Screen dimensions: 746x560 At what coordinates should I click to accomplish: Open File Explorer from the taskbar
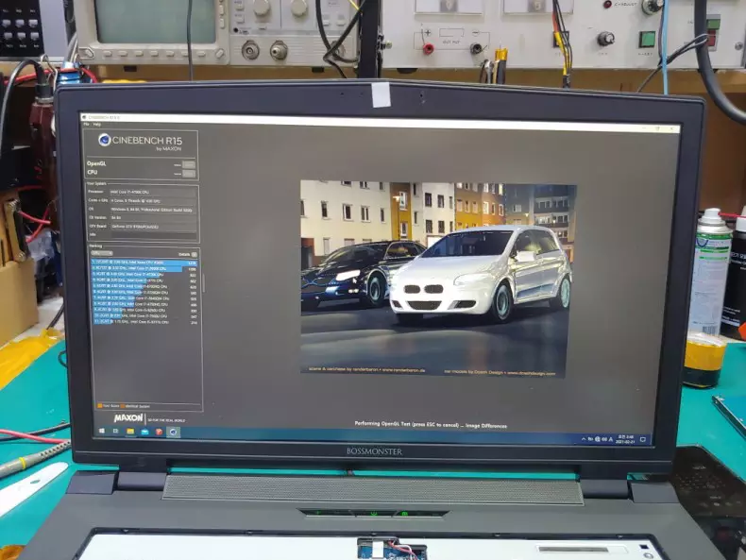[x=130, y=432]
